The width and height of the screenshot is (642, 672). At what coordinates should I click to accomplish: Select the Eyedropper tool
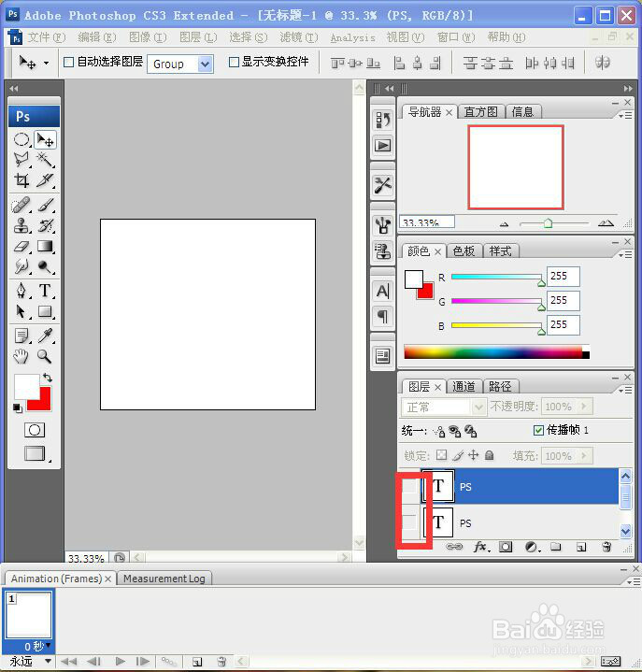coord(45,336)
